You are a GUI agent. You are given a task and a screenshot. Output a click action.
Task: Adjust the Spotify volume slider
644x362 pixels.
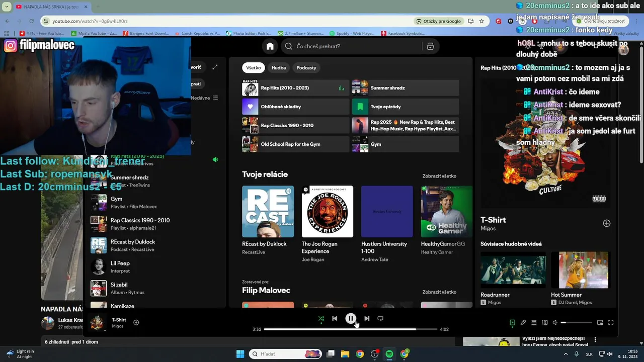click(x=577, y=323)
